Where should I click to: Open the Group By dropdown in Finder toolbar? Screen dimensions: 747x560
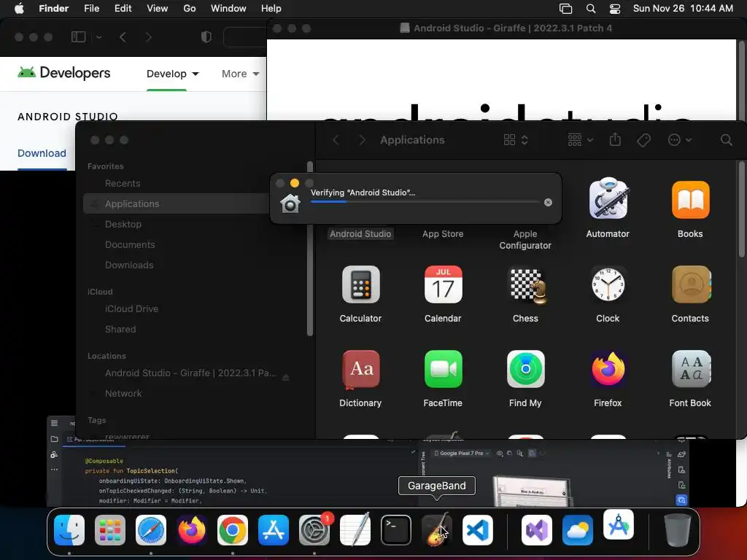[x=580, y=139]
